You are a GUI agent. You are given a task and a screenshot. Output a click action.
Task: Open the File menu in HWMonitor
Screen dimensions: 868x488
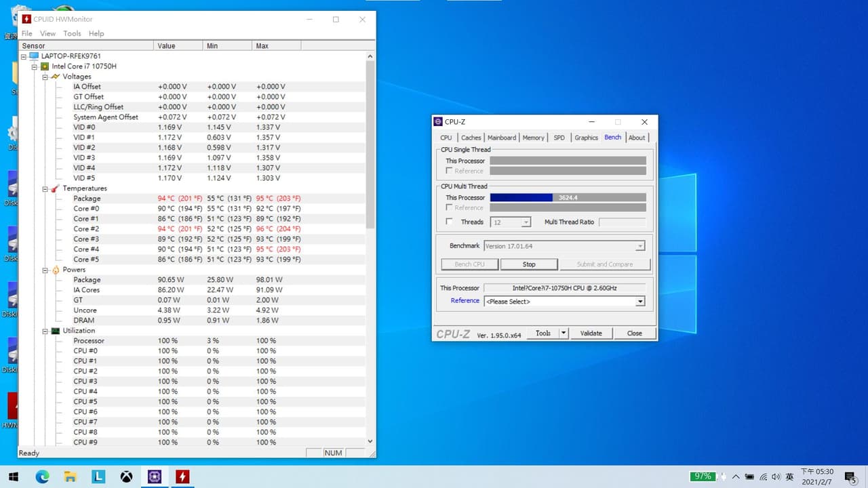point(27,33)
